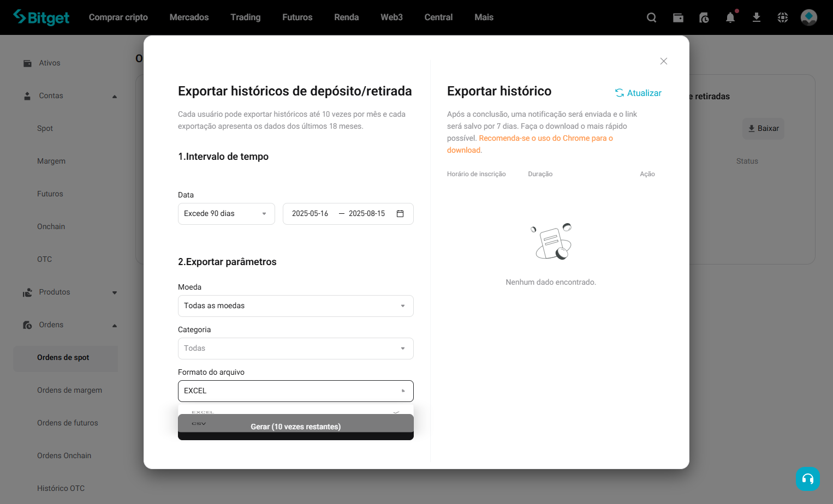Click the Ordens sidebar icon
833x504 pixels.
coord(27,325)
